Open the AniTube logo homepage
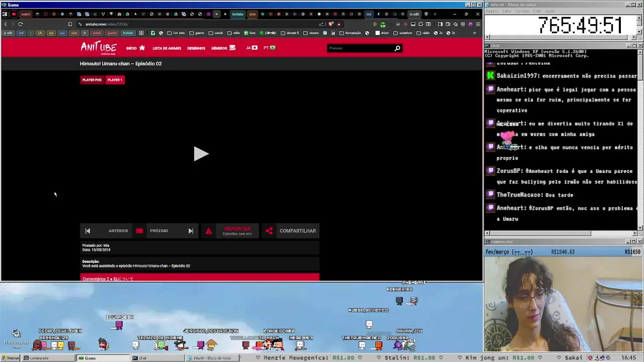This screenshot has width=644, height=362. [x=99, y=48]
